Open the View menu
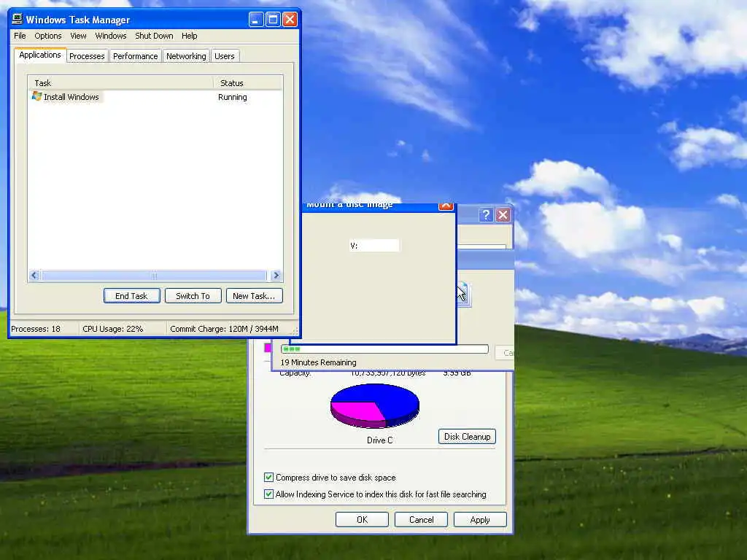 78,36
